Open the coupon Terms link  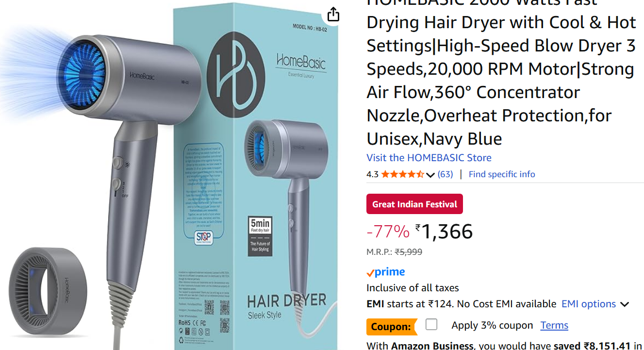tap(554, 325)
